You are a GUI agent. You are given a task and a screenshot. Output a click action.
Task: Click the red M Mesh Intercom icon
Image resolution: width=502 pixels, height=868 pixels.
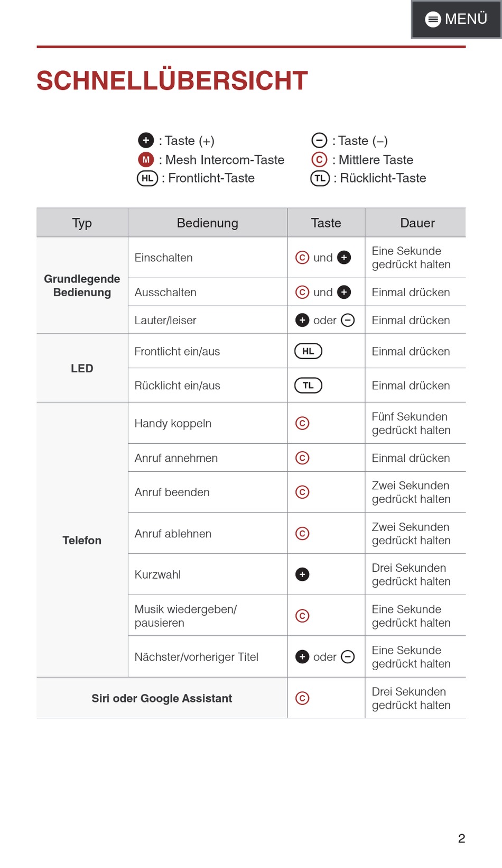pos(146,160)
